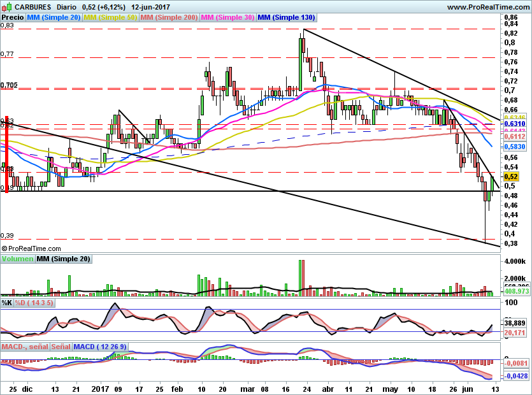Click the 0,77 resistance level label
This screenshot has height=395, width=532.
pos(7,54)
